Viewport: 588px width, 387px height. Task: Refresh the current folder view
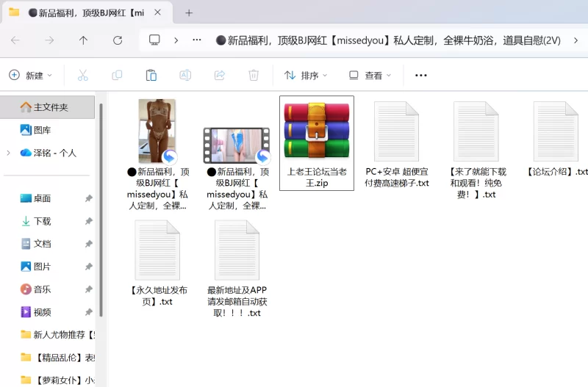point(117,40)
